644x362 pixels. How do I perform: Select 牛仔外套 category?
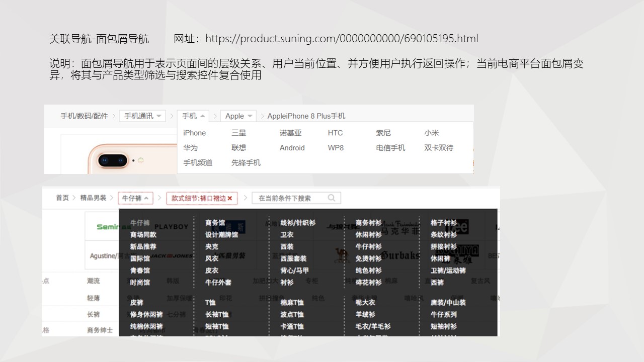tap(218, 283)
